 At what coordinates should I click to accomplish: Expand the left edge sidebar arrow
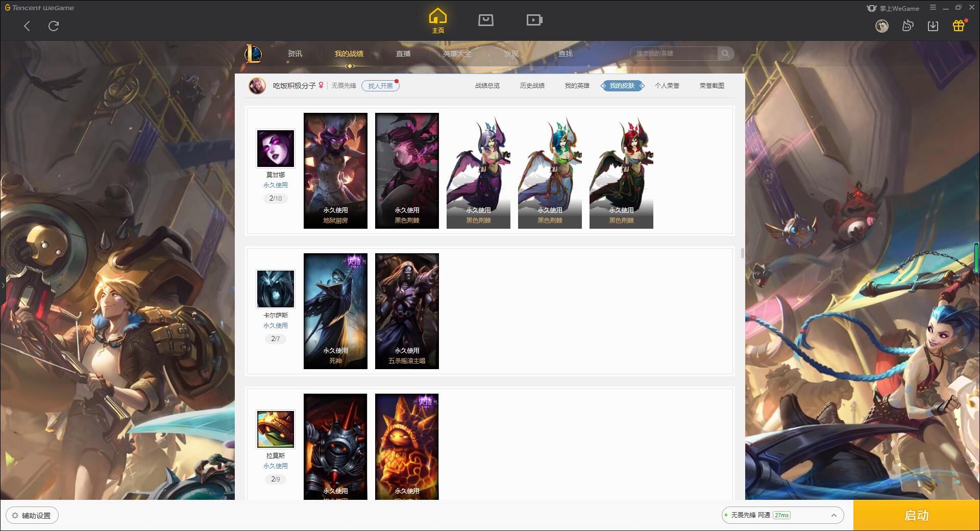pyautogui.click(x=3, y=285)
